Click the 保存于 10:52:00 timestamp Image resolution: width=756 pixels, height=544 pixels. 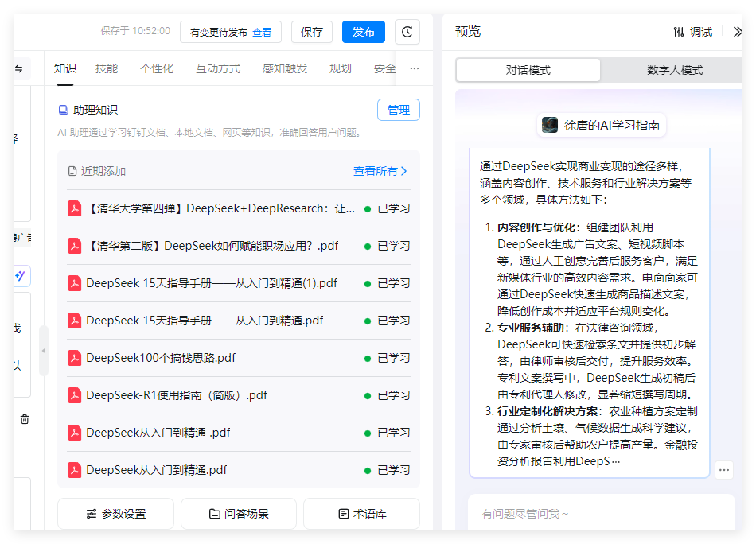point(135,31)
